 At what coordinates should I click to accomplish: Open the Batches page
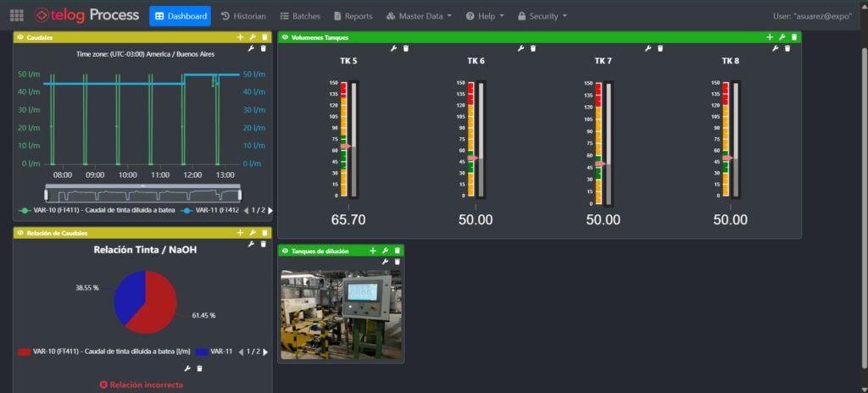(x=300, y=16)
